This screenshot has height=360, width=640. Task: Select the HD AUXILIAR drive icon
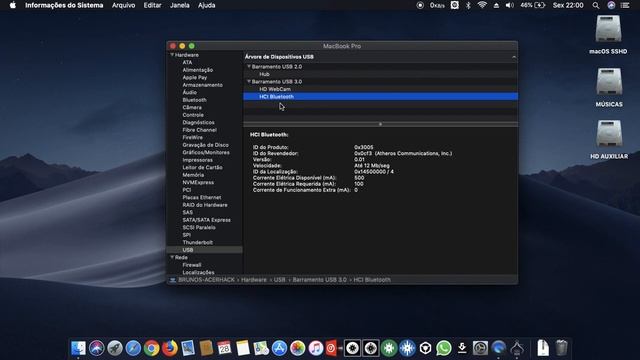pos(609,133)
